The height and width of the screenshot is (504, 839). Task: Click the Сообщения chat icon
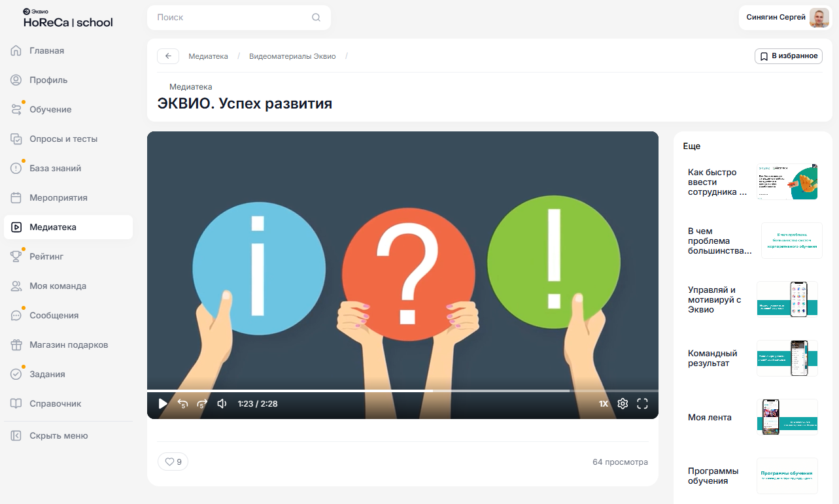pos(16,316)
